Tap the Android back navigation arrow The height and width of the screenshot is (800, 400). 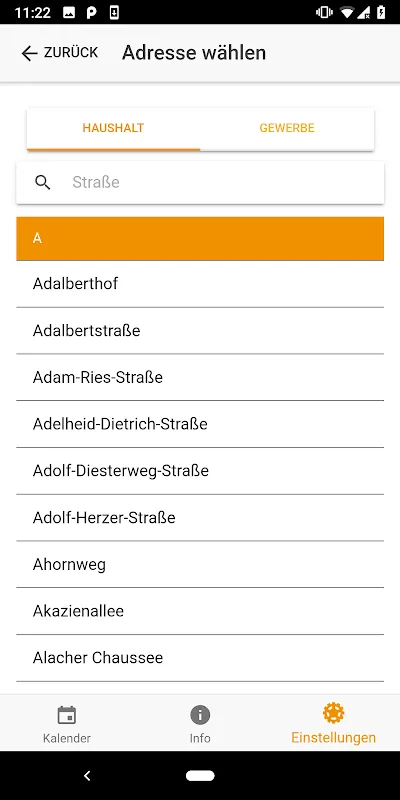[87, 776]
